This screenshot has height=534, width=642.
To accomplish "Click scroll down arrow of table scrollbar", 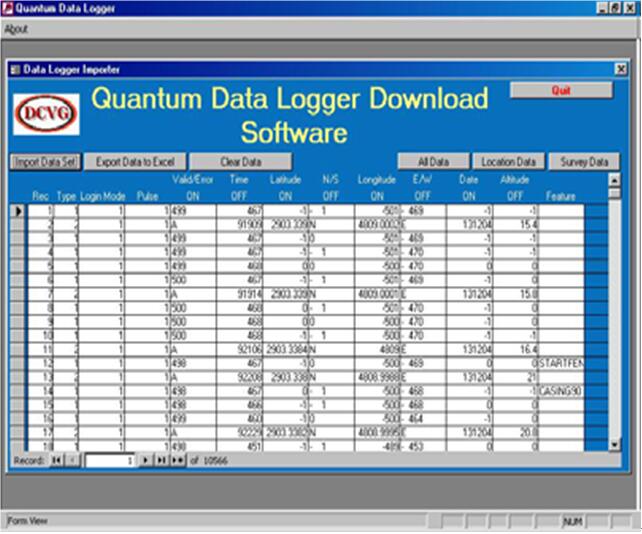I will (x=614, y=444).
